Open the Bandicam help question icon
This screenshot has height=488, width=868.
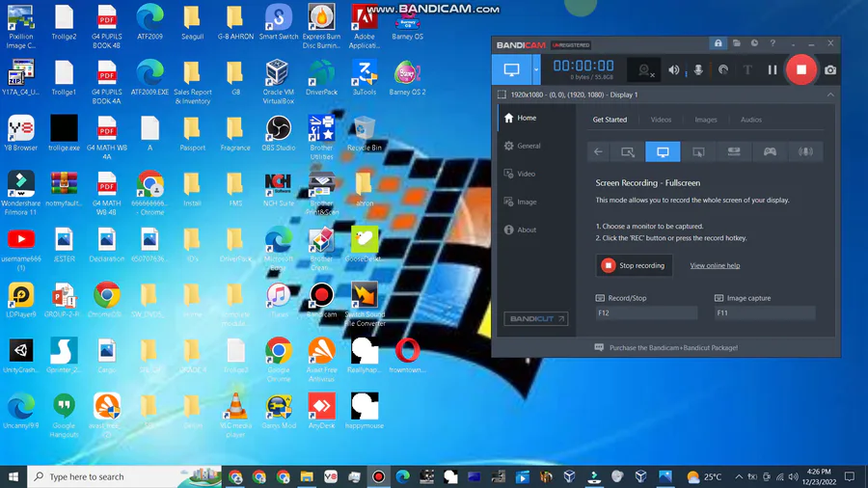tap(773, 43)
